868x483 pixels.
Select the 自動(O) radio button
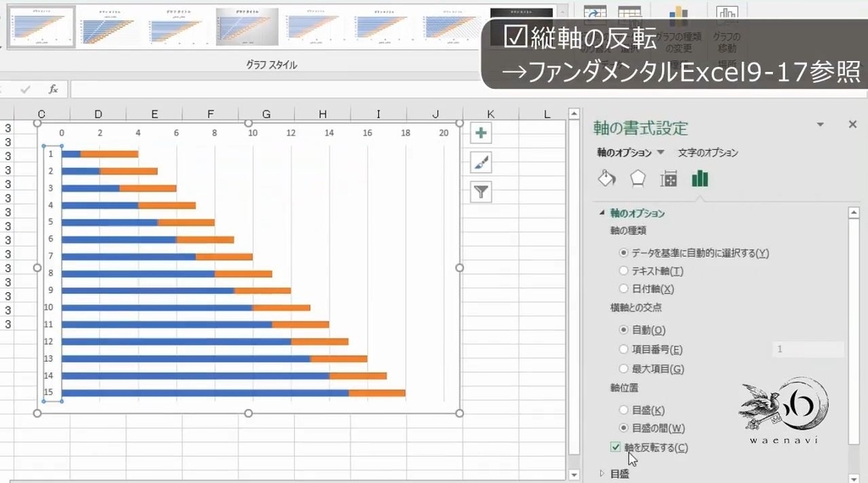[624, 330]
